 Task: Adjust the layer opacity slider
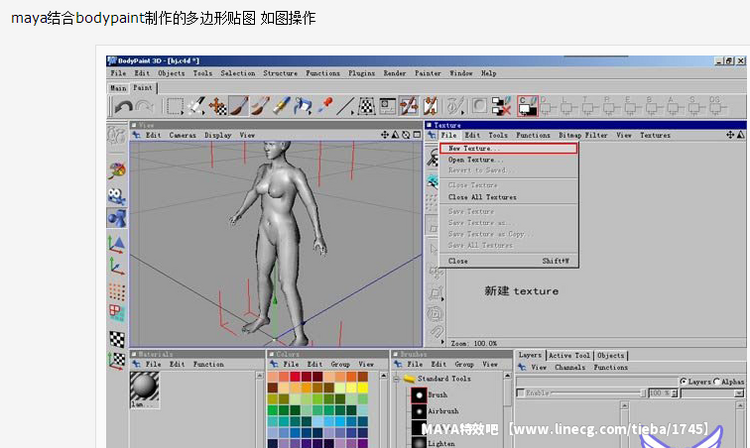597,393
